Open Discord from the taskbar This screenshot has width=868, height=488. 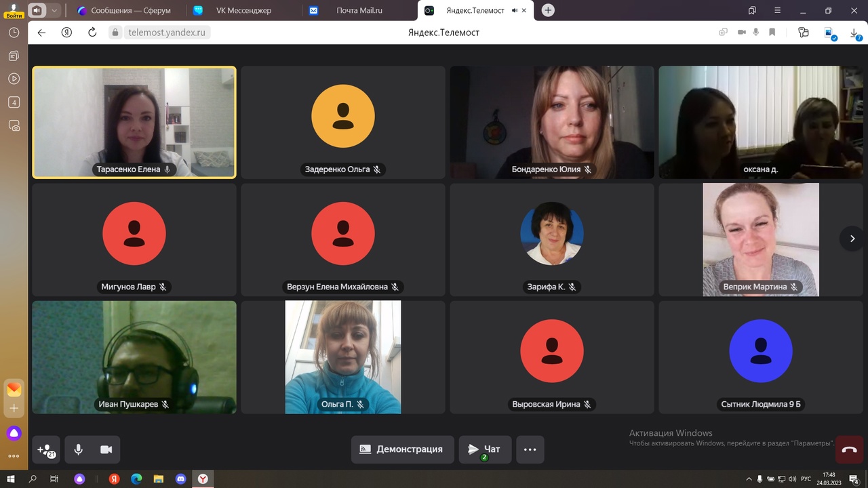[180, 479]
